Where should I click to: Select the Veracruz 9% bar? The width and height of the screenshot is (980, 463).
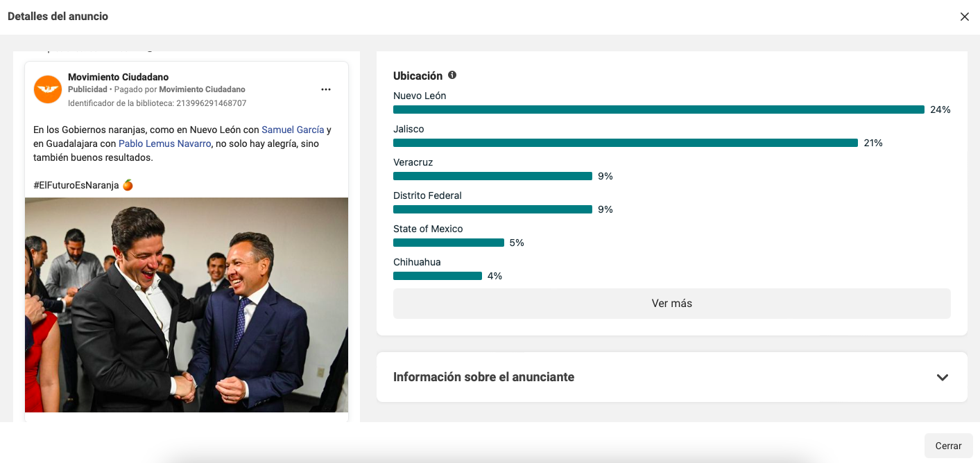click(x=492, y=176)
